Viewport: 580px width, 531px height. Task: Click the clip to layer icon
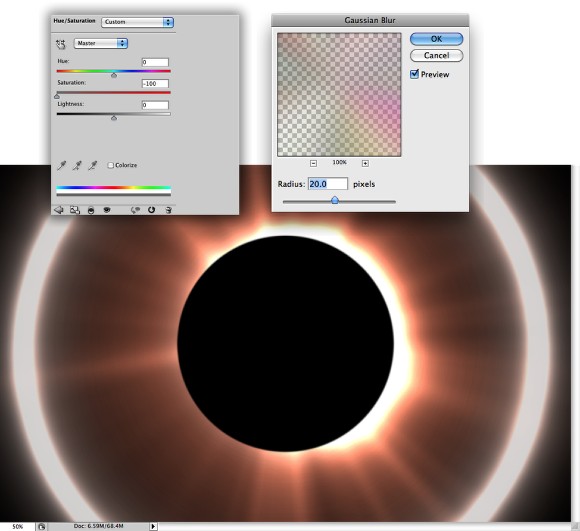[x=91, y=210]
